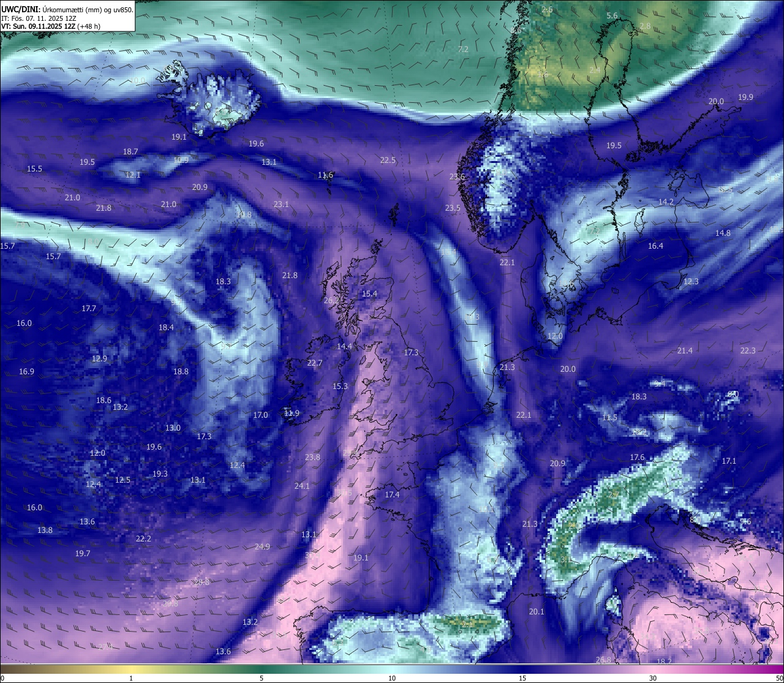This screenshot has width=784, height=683.
Task: Click the value 14.2 over the Baltic states
Action: click(666, 202)
